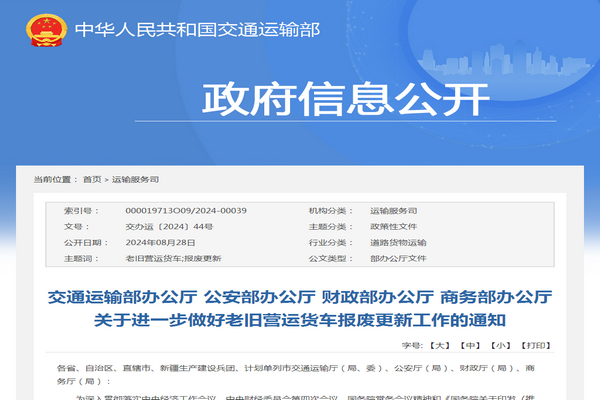Image resolution: width=600 pixels, height=400 pixels.
Task: Click the 打印 print button
Action: [536, 344]
